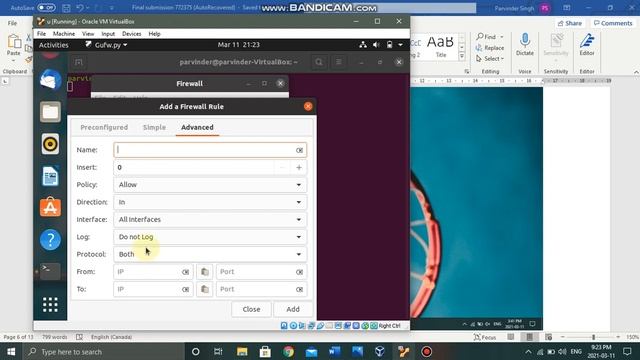Open Comments in Word
Viewport: 640px width, 360px height.
click(613, 23)
